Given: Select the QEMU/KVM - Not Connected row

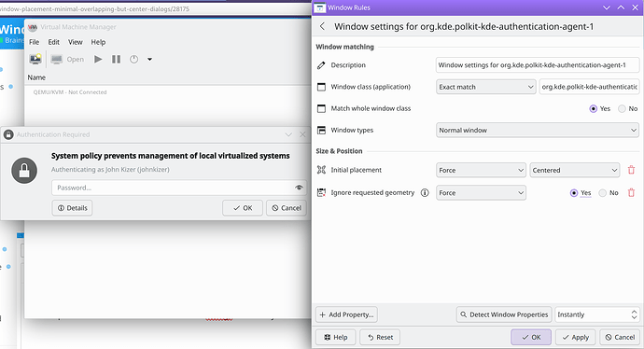Looking at the screenshot, I should click(70, 92).
